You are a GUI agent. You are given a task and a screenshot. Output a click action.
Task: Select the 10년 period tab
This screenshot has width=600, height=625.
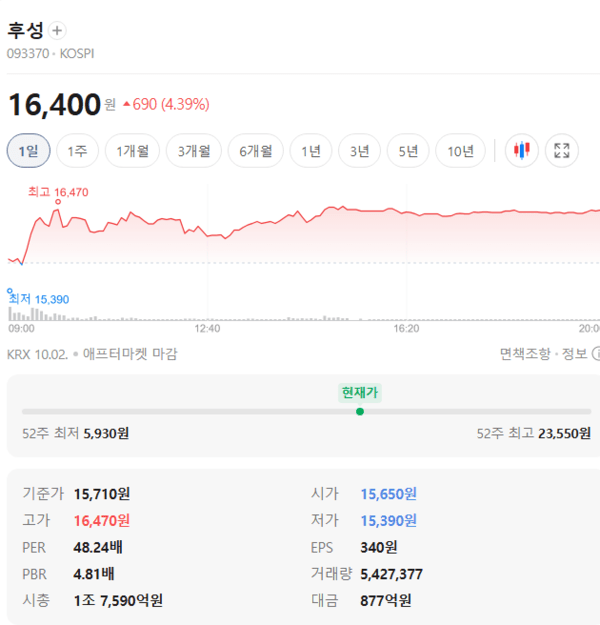[460, 151]
